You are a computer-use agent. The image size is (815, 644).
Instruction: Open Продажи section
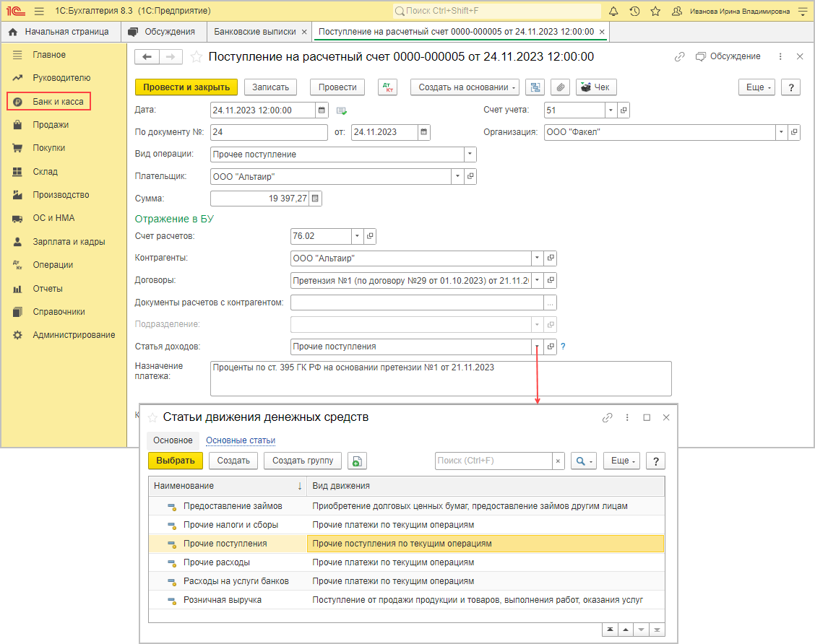pos(51,125)
